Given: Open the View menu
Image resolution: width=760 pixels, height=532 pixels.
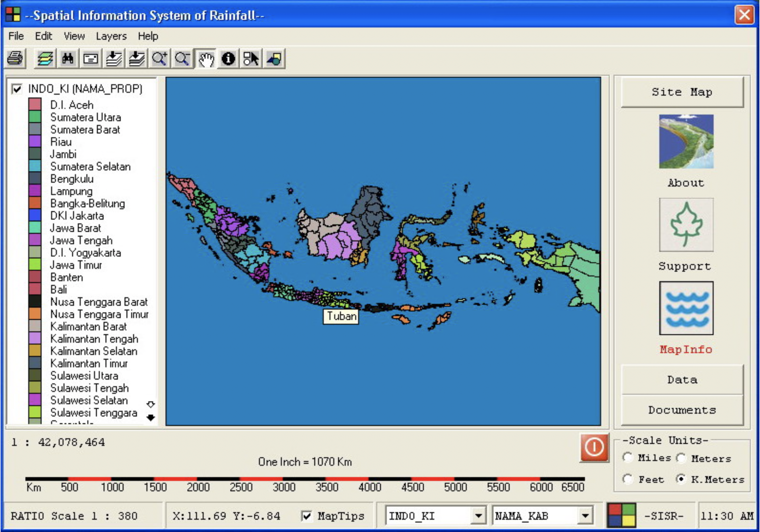Looking at the screenshot, I should [74, 36].
